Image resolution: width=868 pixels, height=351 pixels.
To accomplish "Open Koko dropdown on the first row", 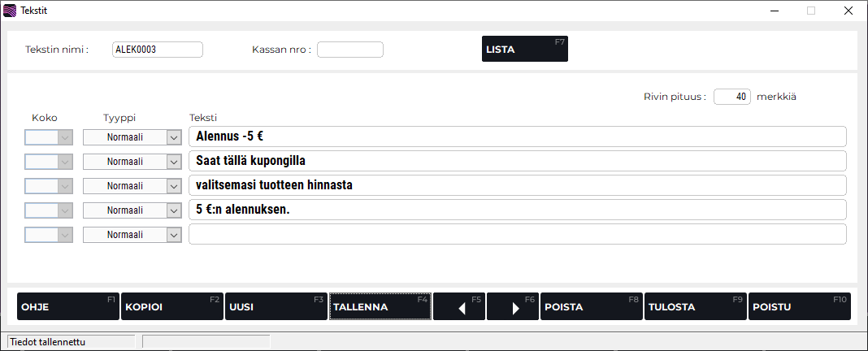I will 65,137.
